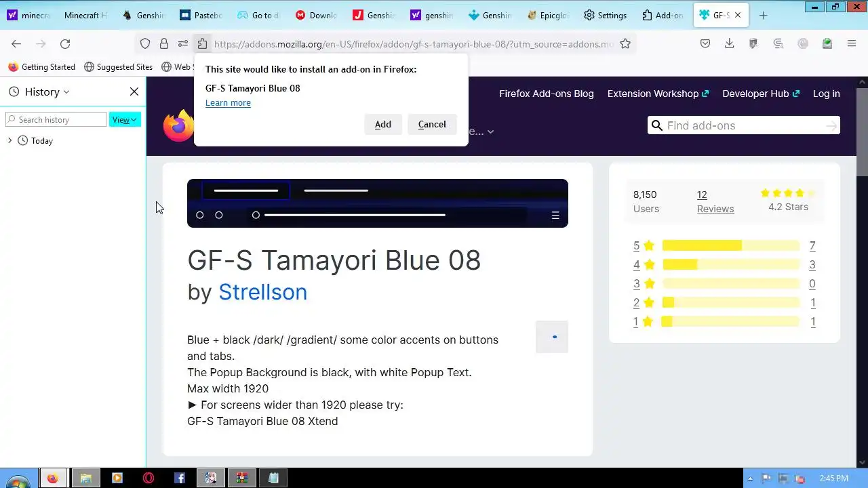
Task: Switch to the Epicglo tab
Action: (548, 15)
